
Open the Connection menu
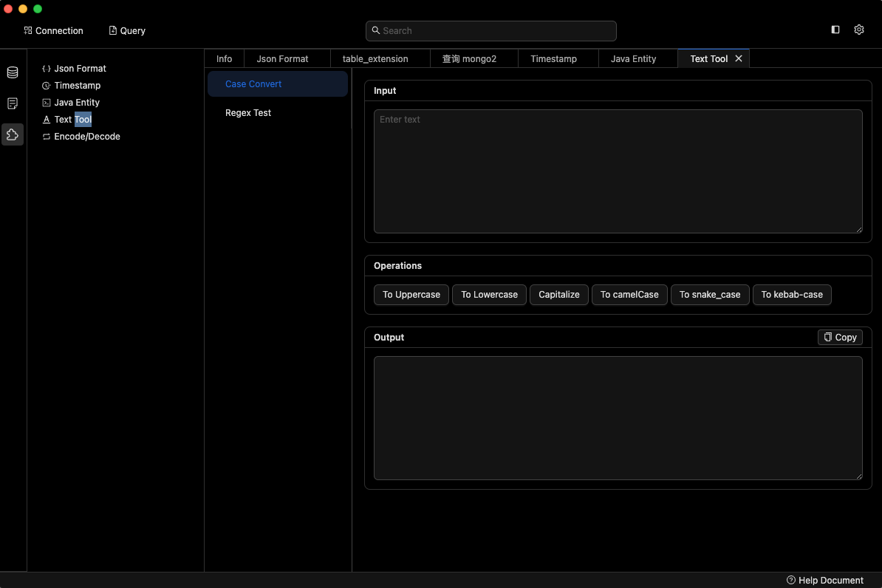tap(53, 30)
